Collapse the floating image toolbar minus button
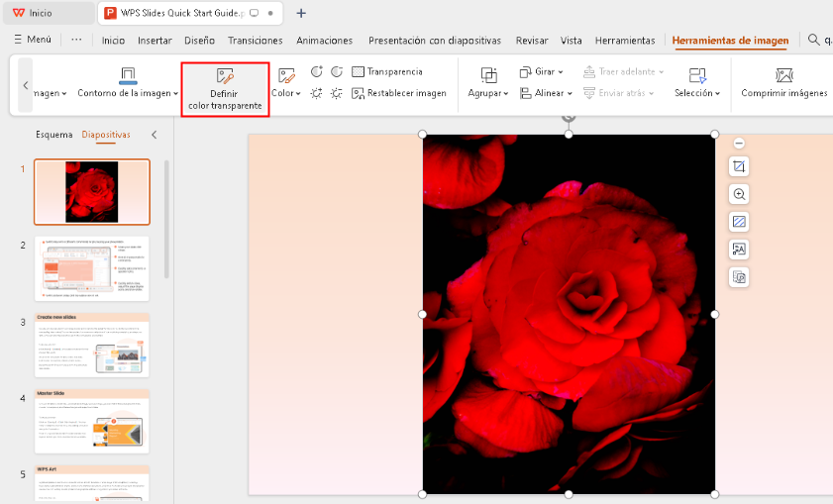Screen dimensions: 833x504 tap(739, 144)
